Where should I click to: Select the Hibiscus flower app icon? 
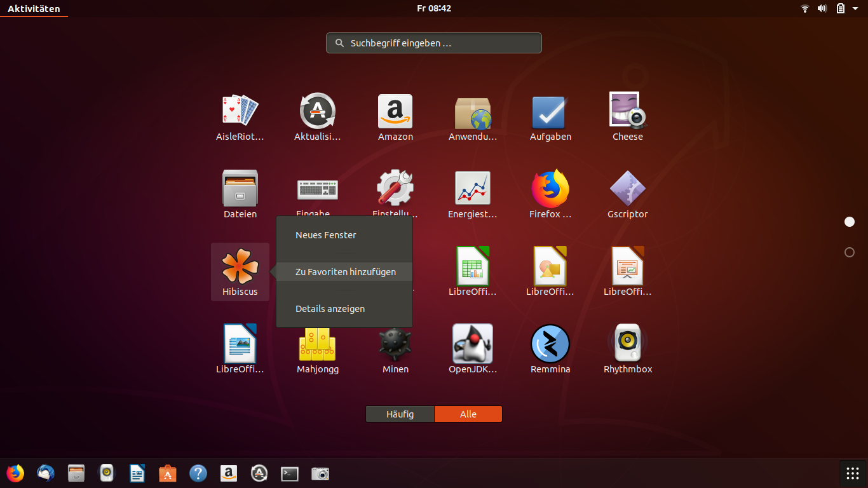point(240,266)
